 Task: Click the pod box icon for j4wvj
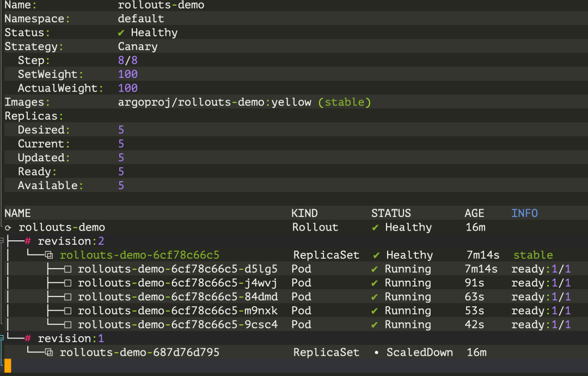68,283
